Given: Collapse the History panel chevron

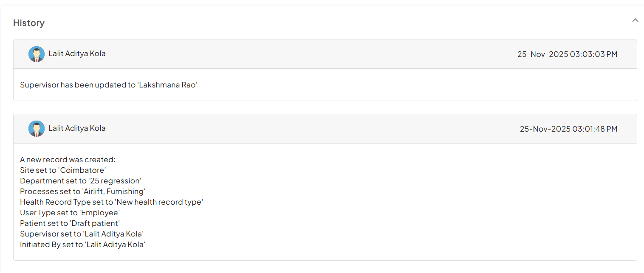Looking at the screenshot, I should (x=635, y=20).
